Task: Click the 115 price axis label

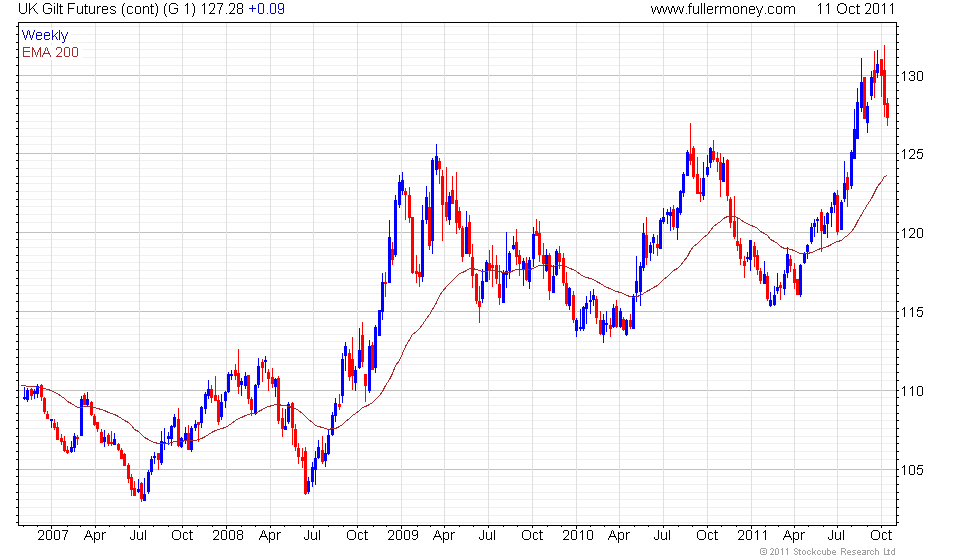Action: [x=912, y=312]
